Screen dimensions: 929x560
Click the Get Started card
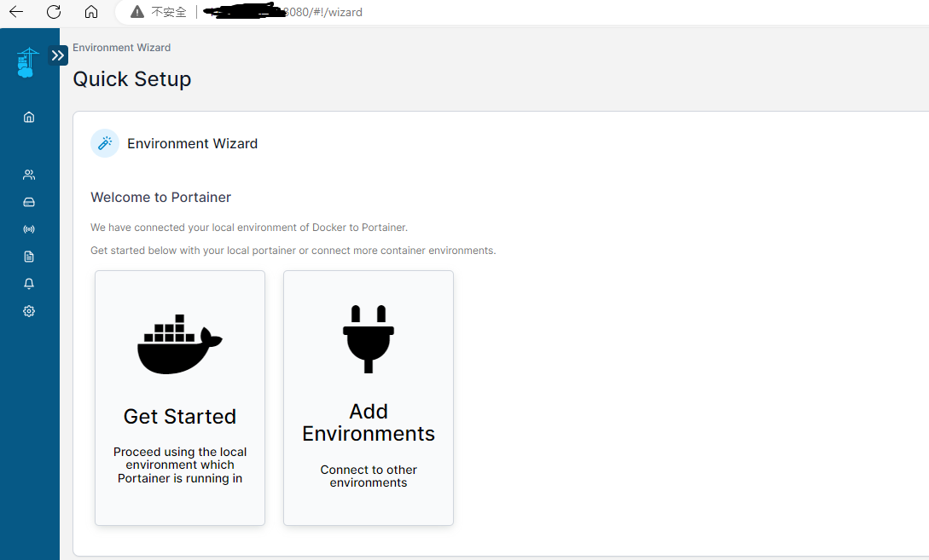click(x=180, y=398)
